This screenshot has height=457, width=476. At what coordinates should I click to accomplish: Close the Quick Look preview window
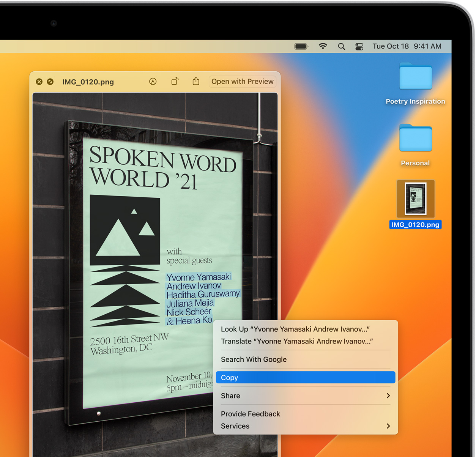point(39,82)
